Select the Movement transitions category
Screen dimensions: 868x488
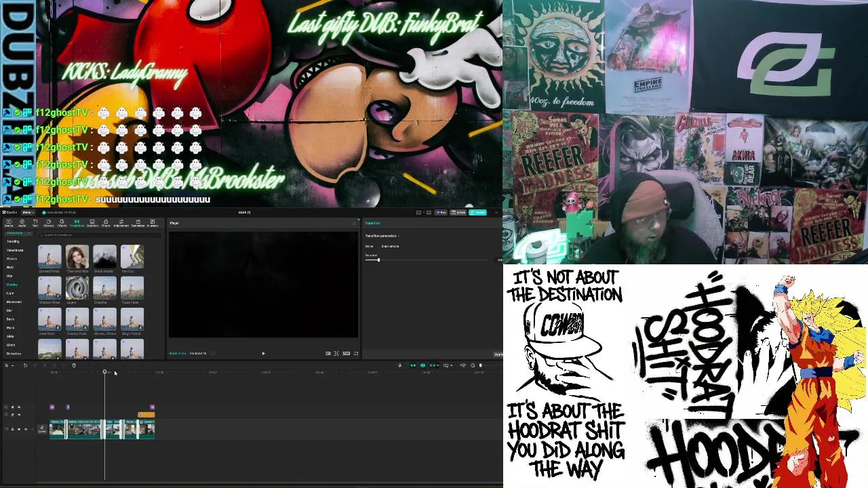click(x=14, y=302)
